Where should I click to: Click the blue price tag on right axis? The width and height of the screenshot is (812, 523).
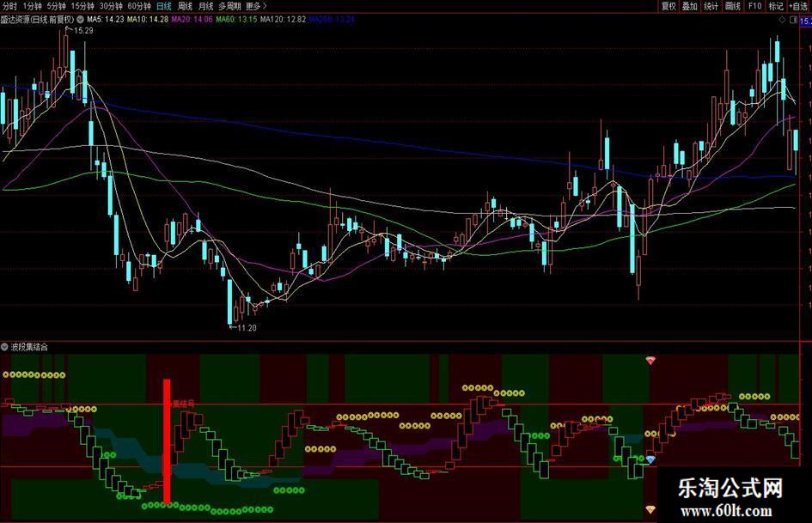(x=806, y=21)
